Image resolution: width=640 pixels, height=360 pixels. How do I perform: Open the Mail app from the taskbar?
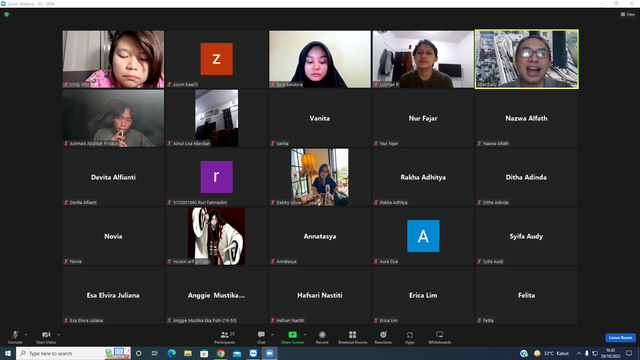coord(237,353)
